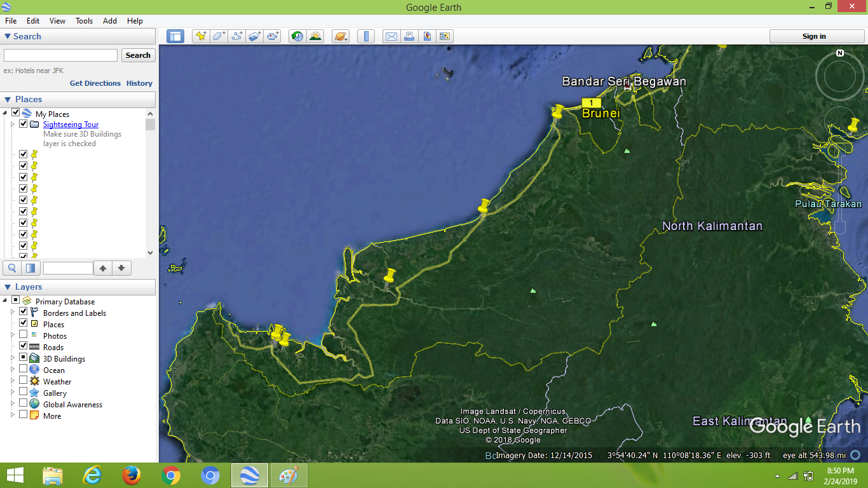Expand the Gallery layer node
The height and width of the screenshot is (488, 868).
click(x=12, y=393)
